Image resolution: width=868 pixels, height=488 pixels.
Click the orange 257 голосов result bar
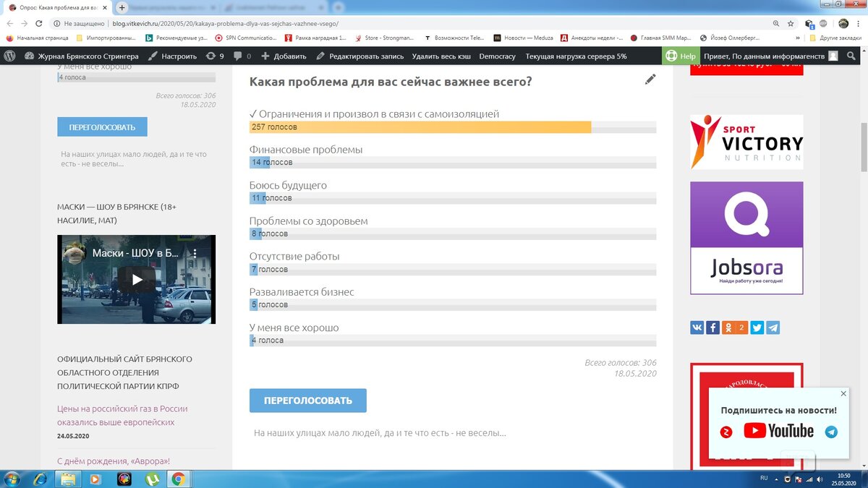[x=420, y=127]
